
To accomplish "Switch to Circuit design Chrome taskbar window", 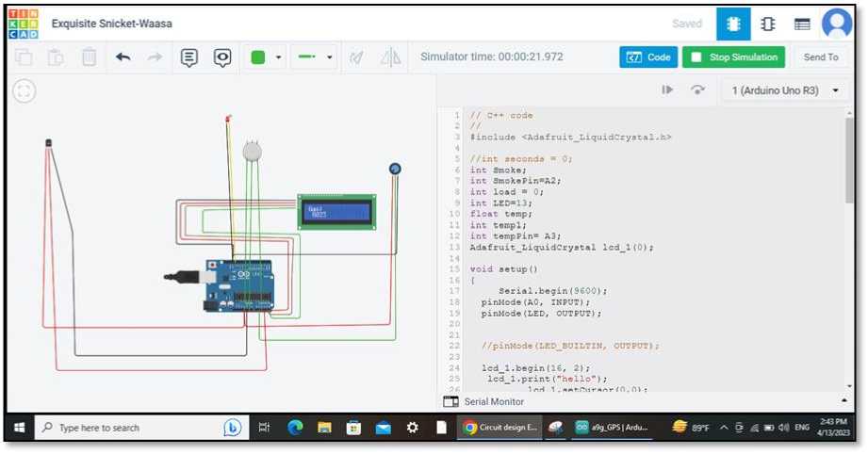I will point(501,428).
